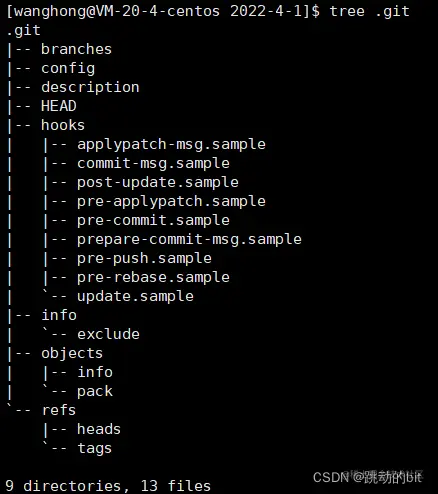This screenshot has width=438, height=494.
Task: Click pre-commit.sample file
Action: 153,221
